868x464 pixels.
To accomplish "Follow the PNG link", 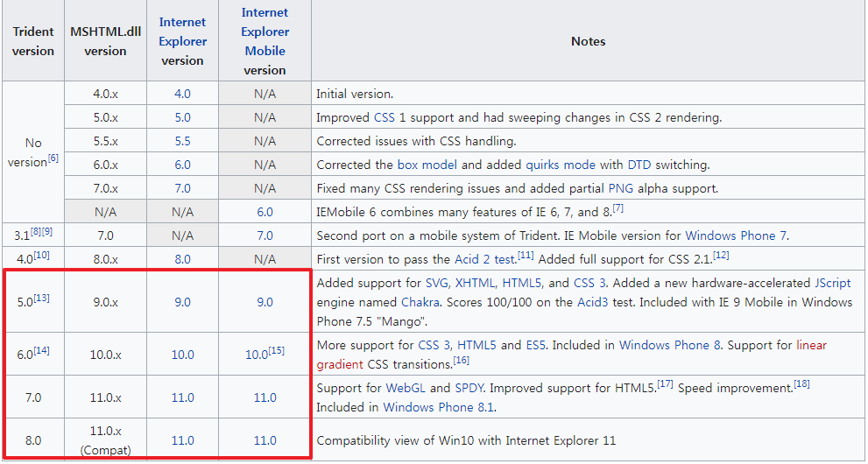I will [620, 188].
